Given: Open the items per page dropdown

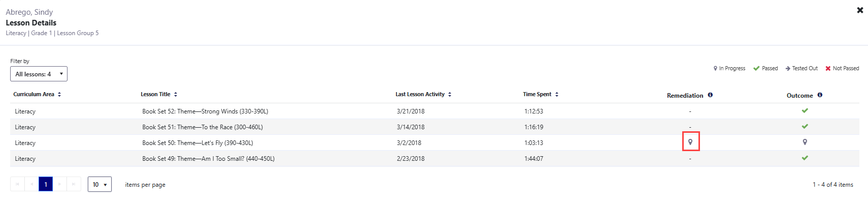Looking at the screenshot, I should pos(99,184).
